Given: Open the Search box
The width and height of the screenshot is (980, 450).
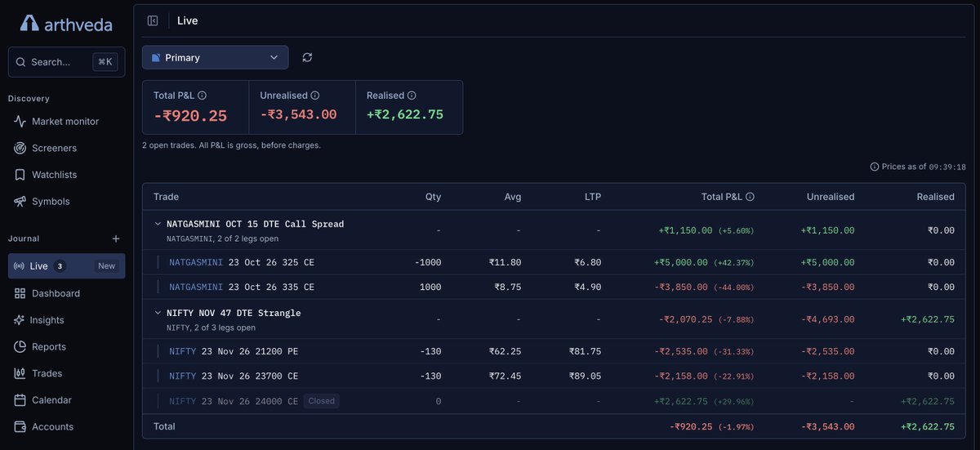Looking at the screenshot, I should 66,62.
